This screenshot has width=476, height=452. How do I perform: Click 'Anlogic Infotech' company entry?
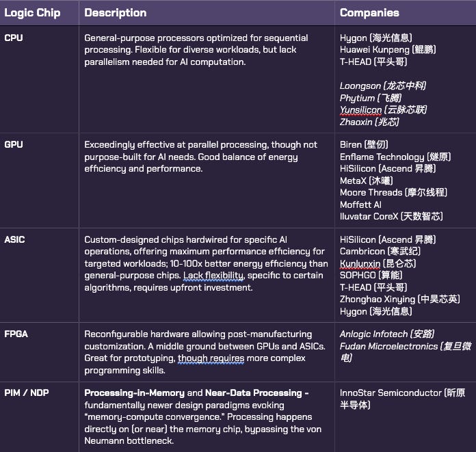(x=387, y=334)
